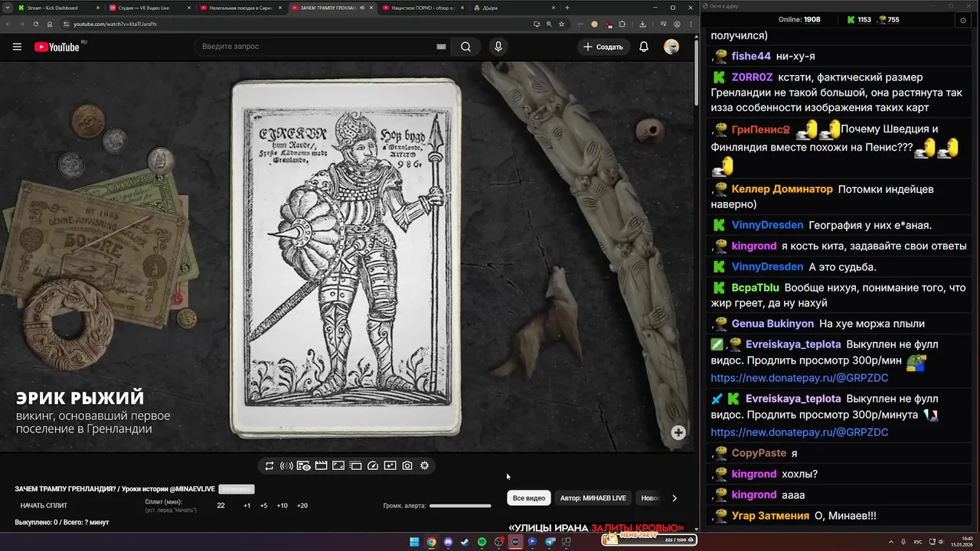The width and height of the screenshot is (980, 551).
Task: Click username Z0RR0Z in chat
Action: click(x=752, y=77)
